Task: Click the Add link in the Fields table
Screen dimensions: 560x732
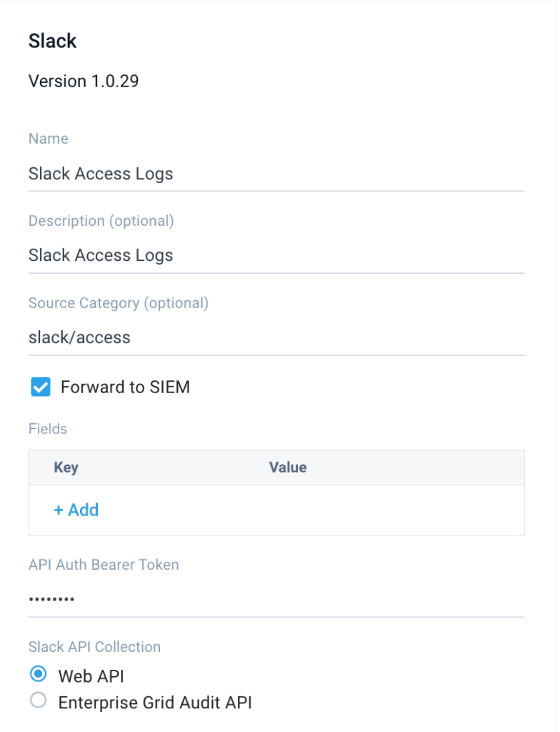Action: click(x=76, y=510)
